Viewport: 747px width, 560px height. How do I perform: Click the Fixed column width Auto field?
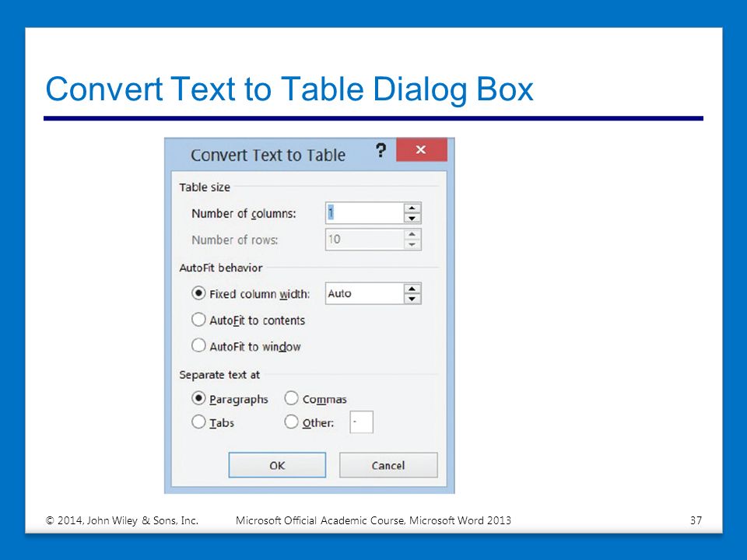[x=364, y=293]
